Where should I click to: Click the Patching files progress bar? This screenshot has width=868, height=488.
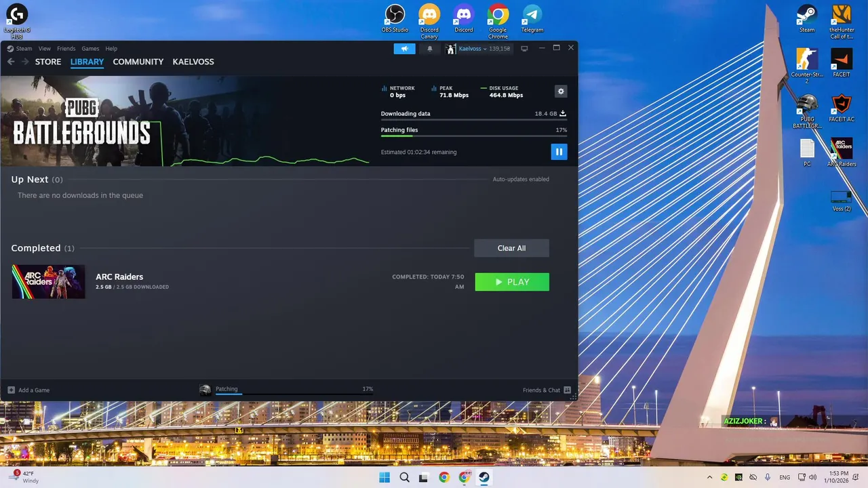[473, 136]
